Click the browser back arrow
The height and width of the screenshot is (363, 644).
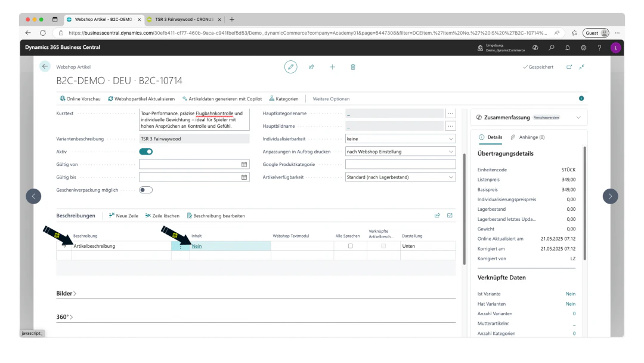click(28, 33)
